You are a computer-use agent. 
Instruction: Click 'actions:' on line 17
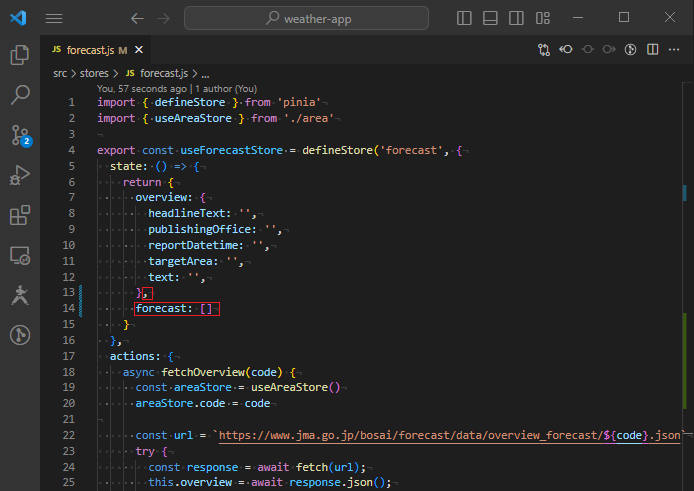[135, 356]
